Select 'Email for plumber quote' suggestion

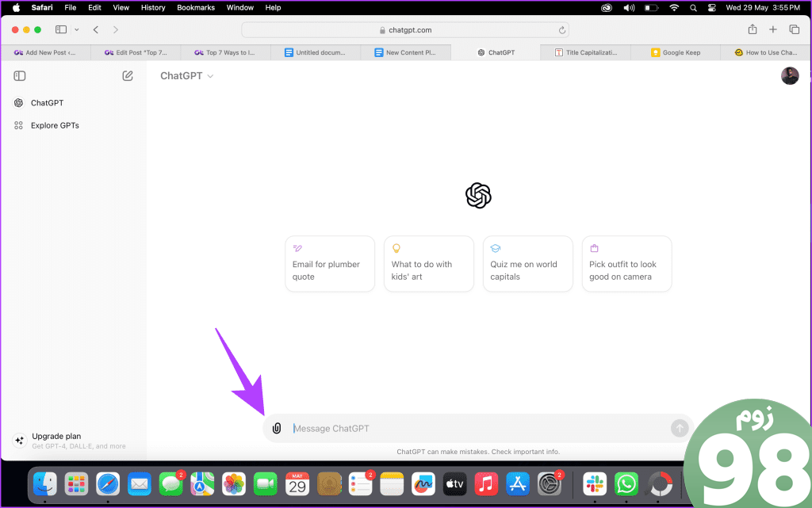pyautogui.click(x=330, y=264)
